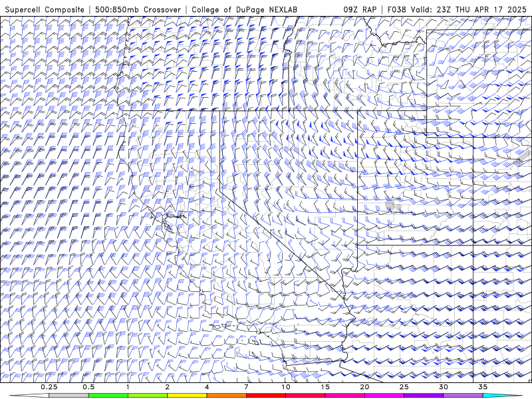Click the gray color bar segment
This screenshot has width=532, height=399.
69,396
